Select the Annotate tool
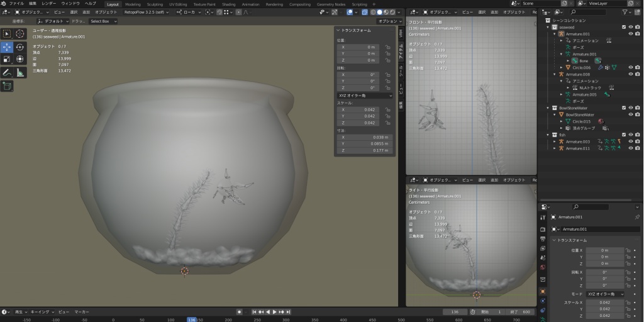The image size is (644, 322). (x=7, y=73)
